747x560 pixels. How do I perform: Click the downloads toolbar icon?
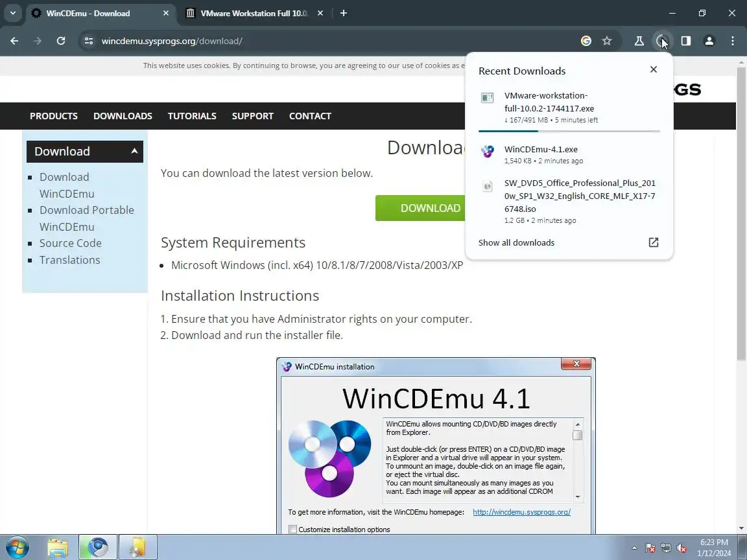[662, 41]
